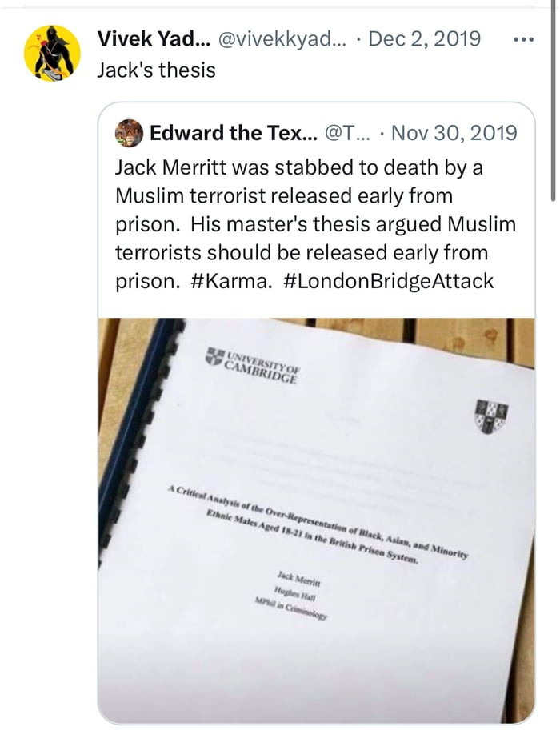Click Vivek Yadav's profile avatar
The width and height of the screenshot is (560, 739).
tap(52, 53)
